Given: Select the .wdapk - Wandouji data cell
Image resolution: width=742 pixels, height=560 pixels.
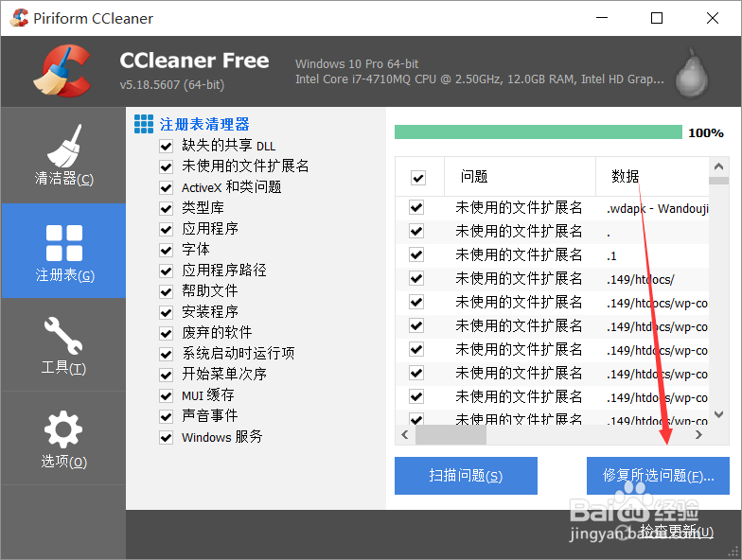Looking at the screenshot, I should [x=657, y=208].
